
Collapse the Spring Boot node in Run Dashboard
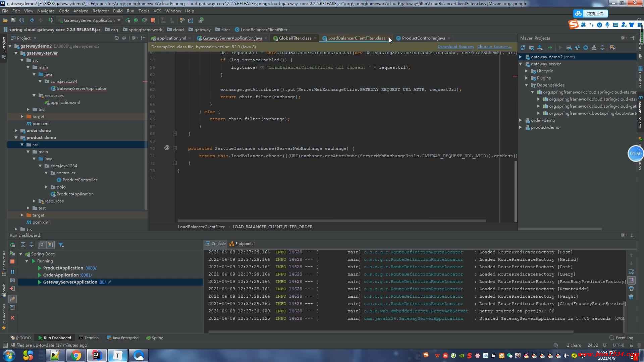21,254
